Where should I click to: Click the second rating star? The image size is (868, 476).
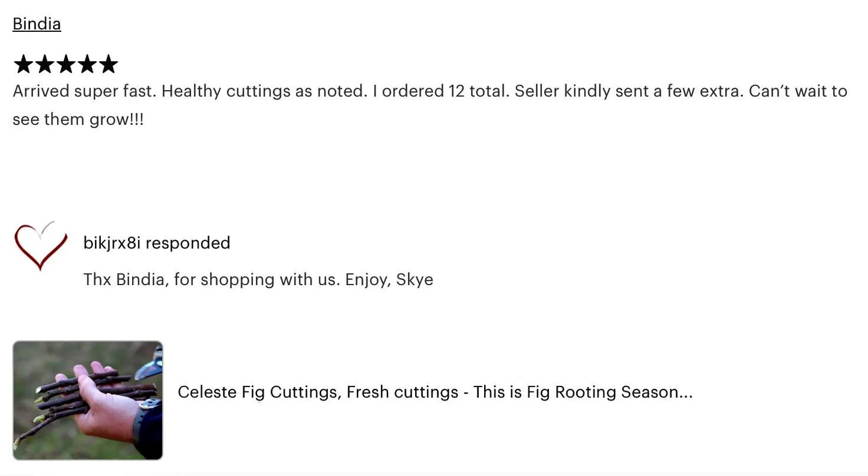[x=44, y=64]
